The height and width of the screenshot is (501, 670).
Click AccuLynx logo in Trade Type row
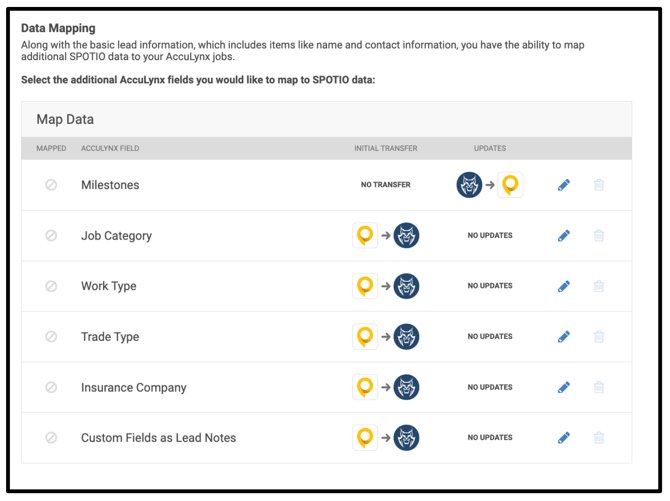(x=406, y=337)
